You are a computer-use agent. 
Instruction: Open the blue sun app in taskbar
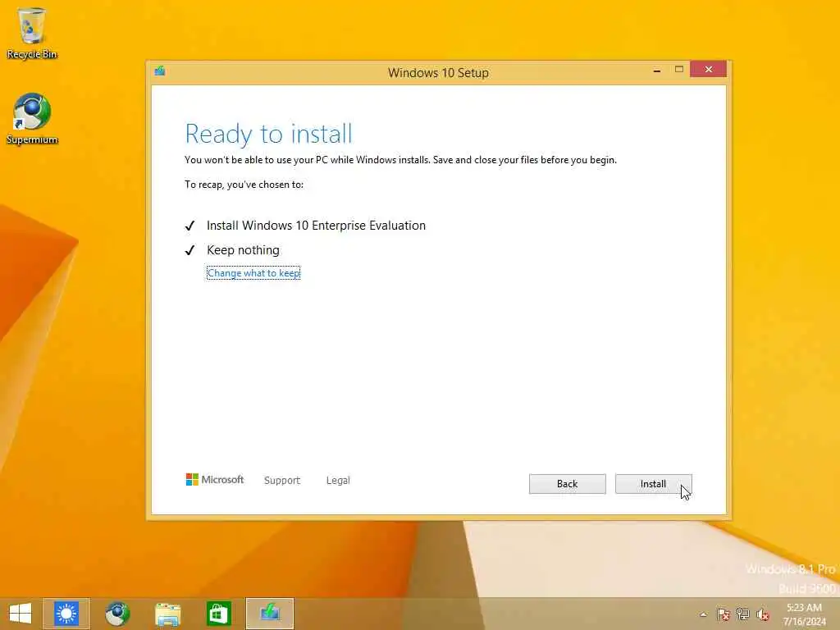66,614
